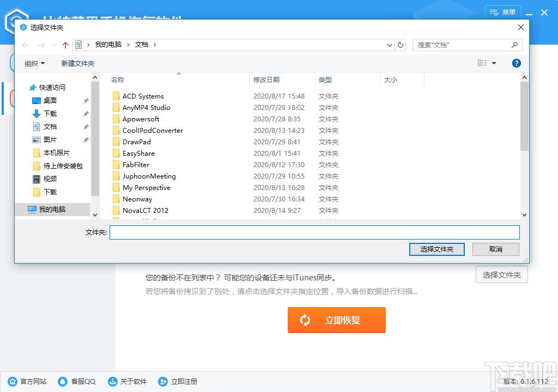
Task: Open the 组织 organize dropdown menu
Action: pos(35,64)
